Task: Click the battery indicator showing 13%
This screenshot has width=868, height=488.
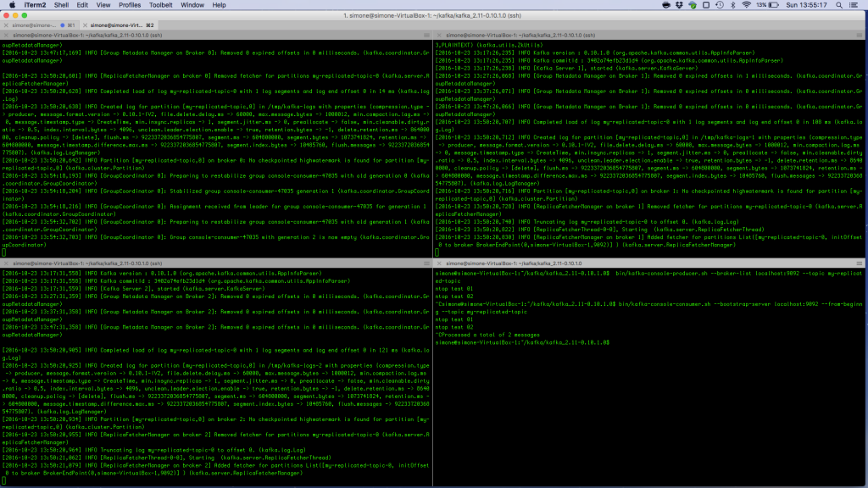Action: coord(768,5)
